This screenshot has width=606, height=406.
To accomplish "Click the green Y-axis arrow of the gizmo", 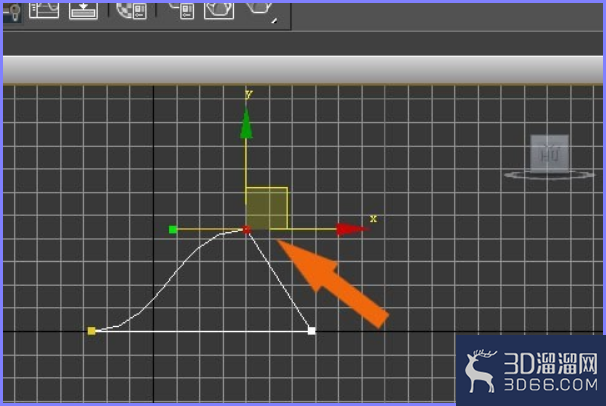I will tap(246, 123).
